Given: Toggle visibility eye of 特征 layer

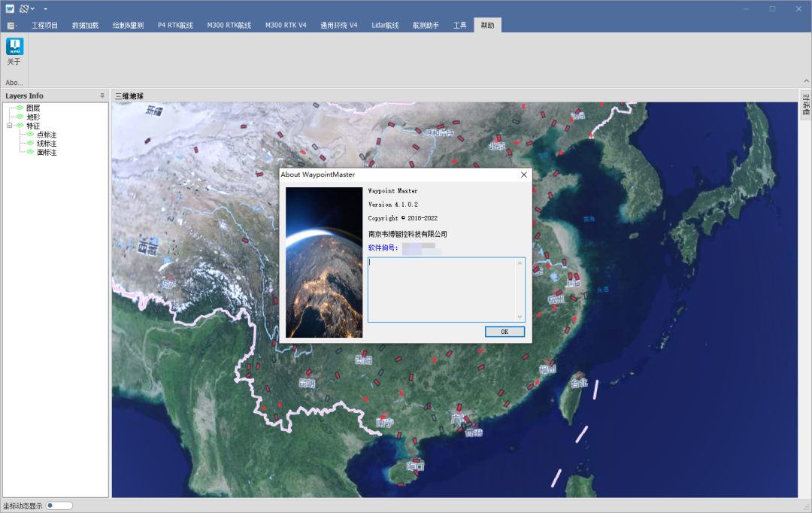Looking at the screenshot, I should [20, 126].
